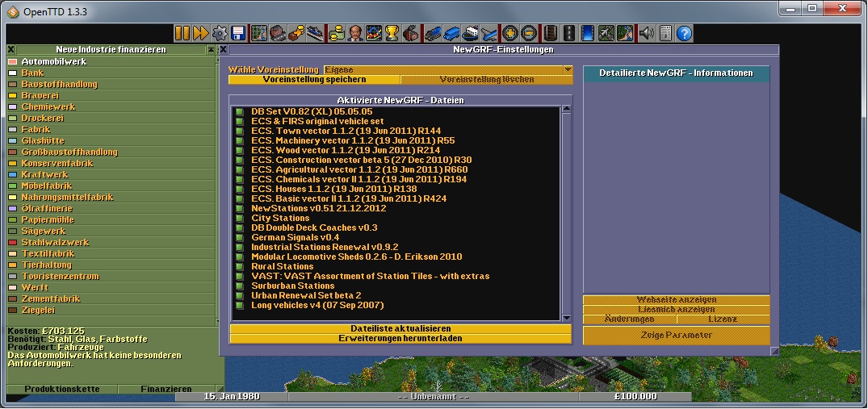Click the Erweiterungen herunterladen button
Screen dimensions: 868x409
pos(400,339)
